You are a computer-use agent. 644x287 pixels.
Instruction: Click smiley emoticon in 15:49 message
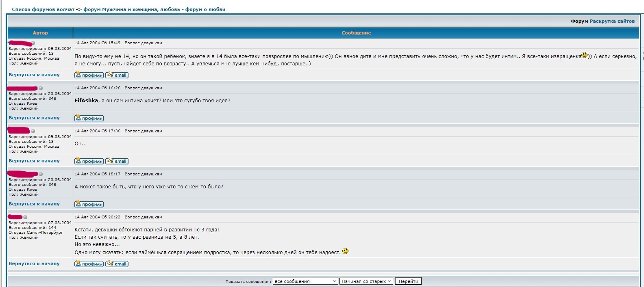pyautogui.click(x=585, y=55)
